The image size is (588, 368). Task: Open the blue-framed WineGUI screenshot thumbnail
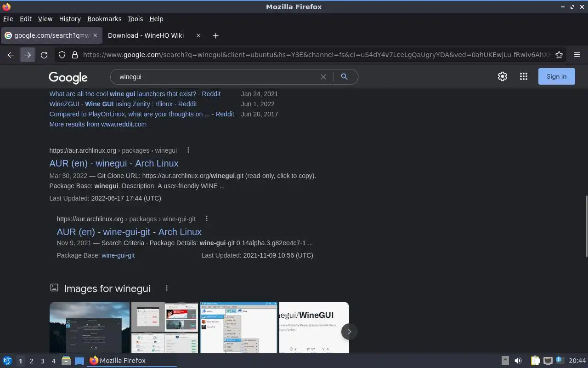[238, 328]
